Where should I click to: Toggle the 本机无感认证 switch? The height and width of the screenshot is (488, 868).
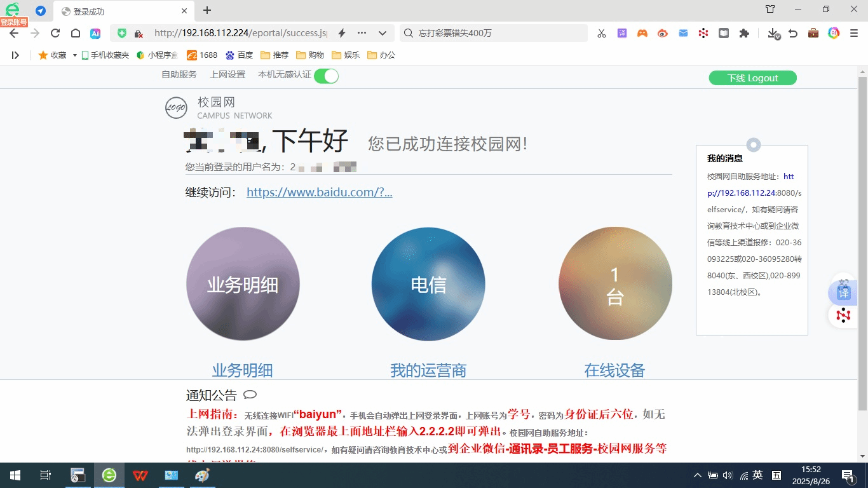point(326,76)
